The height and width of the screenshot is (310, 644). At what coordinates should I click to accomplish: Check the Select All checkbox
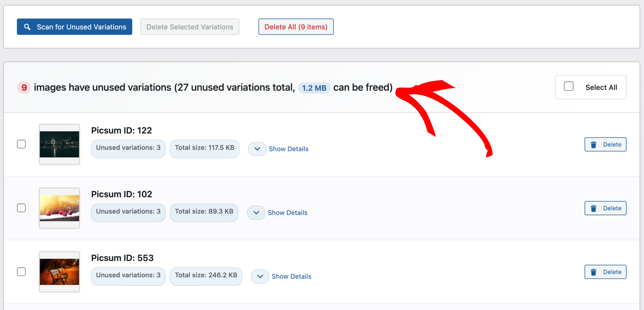coord(569,86)
